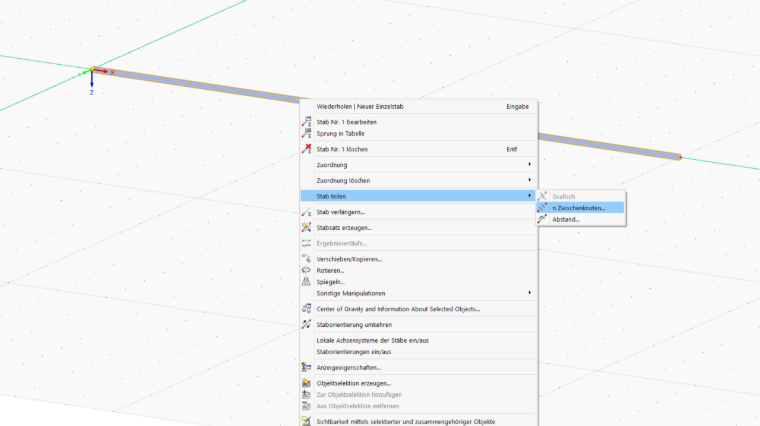Click the Anzeigeeigenschaften icon
Screen dimensions: 760x426
coord(306,367)
